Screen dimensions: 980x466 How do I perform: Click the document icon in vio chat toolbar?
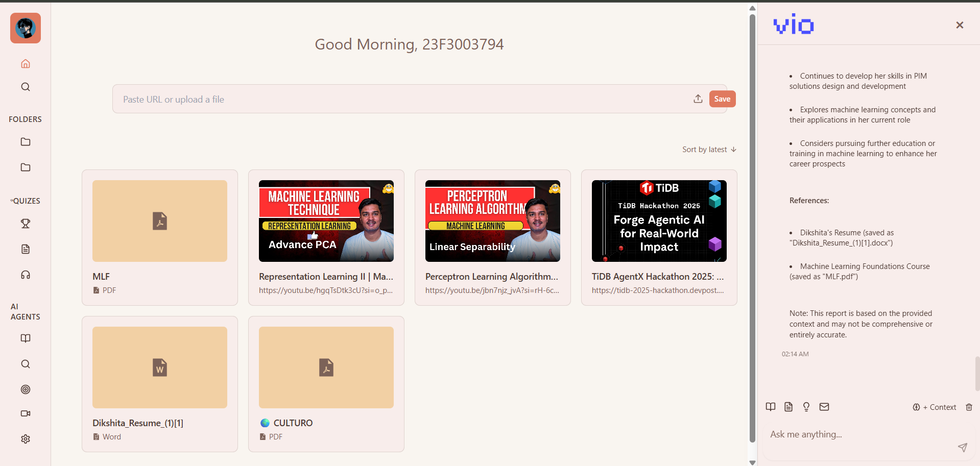[x=788, y=407]
